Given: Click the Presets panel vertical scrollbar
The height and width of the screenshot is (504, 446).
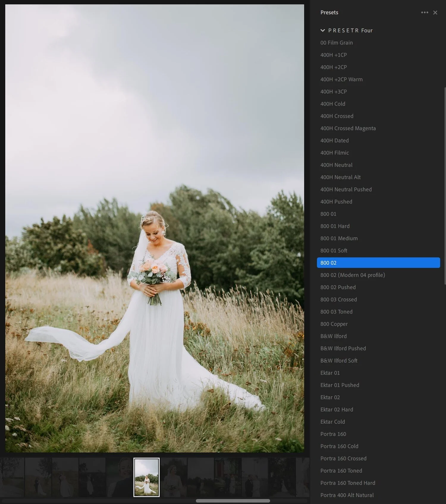Looking at the screenshot, I should click(x=445, y=186).
